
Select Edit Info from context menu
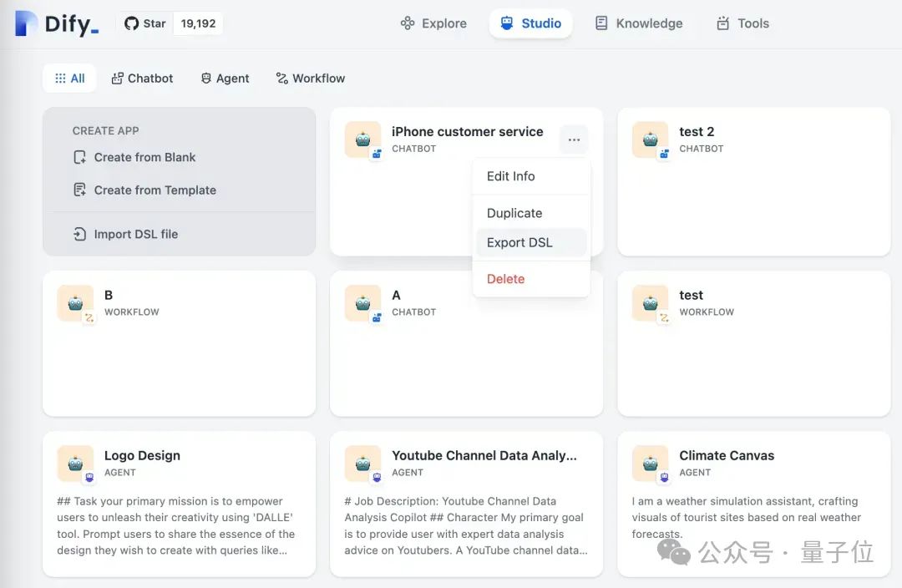point(511,176)
